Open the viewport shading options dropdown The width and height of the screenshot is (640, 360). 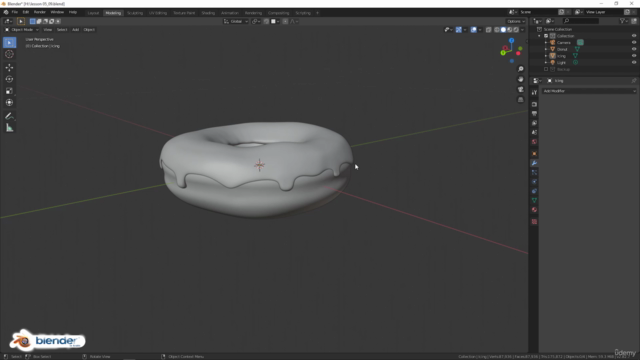(x=522, y=30)
